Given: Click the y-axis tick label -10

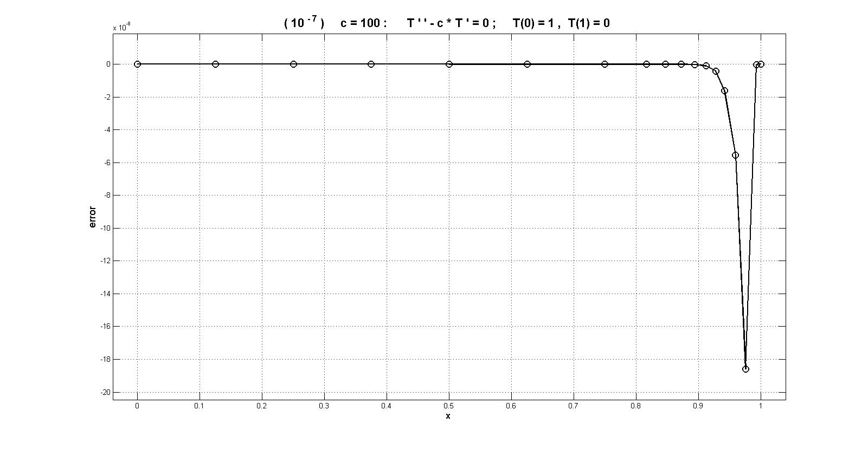Looking at the screenshot, I should (x=105, y=228).
